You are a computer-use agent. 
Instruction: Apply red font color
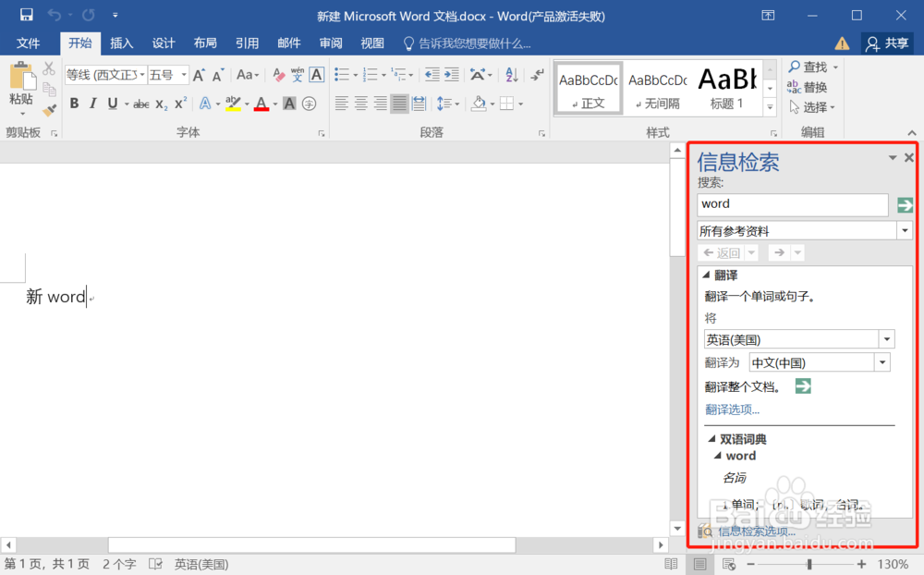click(x=261, y=104)
